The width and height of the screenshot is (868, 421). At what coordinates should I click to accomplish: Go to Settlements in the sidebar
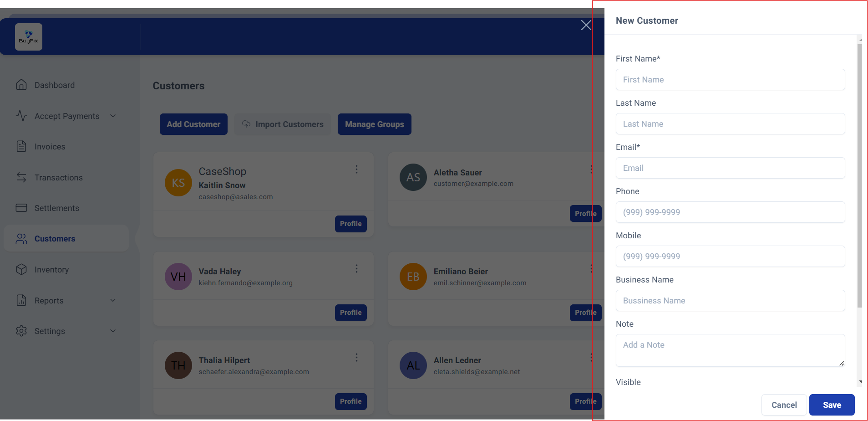click(66, 208)
